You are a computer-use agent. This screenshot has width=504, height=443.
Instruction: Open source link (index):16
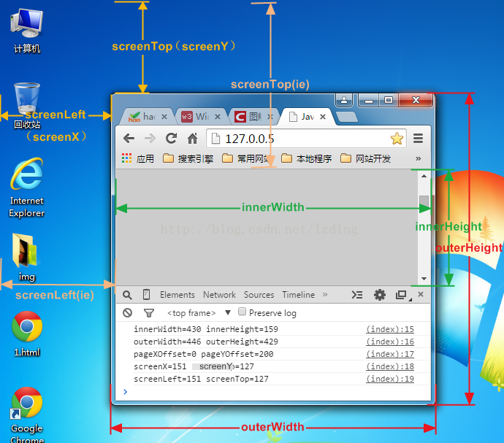click(390, 342)
